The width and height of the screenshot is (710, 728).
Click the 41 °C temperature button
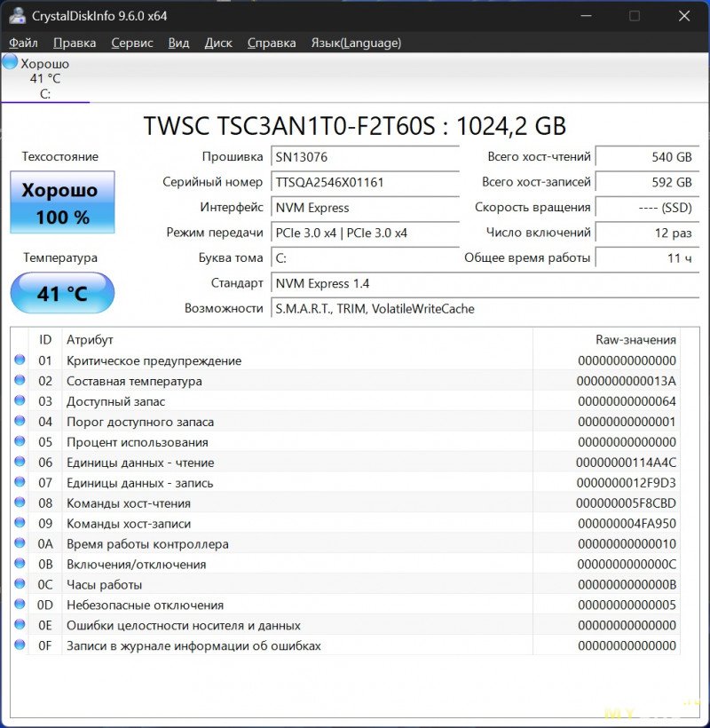(x=62, y=293)
